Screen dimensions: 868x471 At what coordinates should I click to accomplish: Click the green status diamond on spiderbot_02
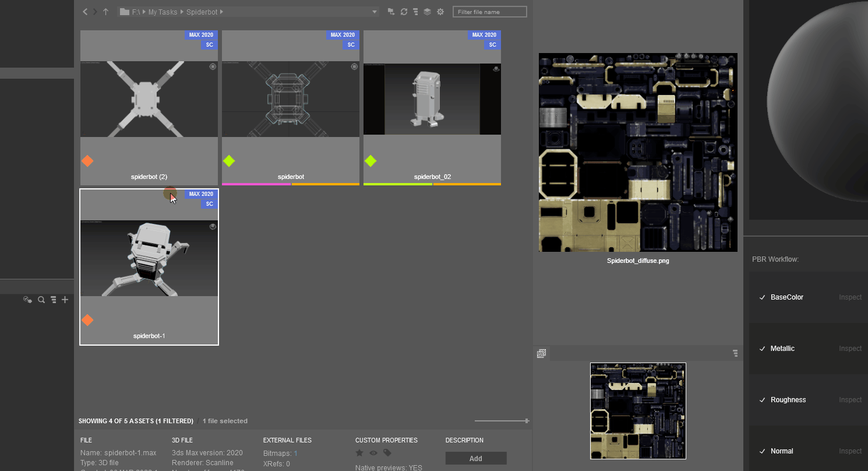[x=371, y=161]
